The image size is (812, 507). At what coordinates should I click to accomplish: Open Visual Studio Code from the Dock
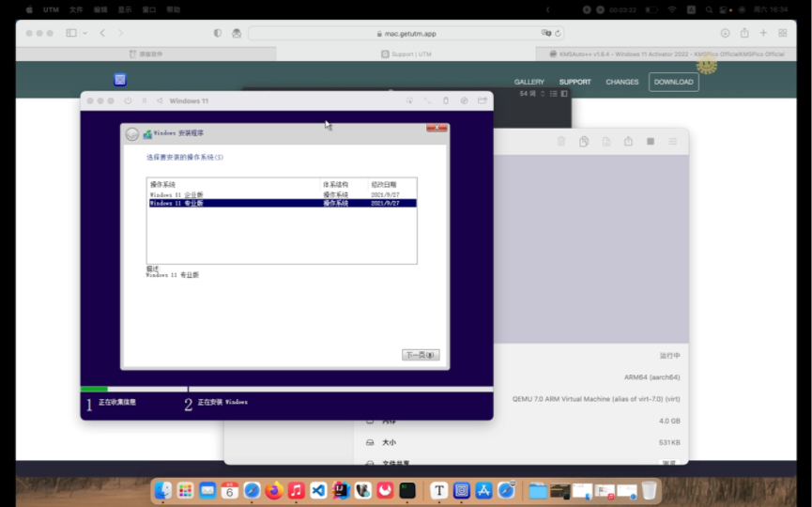point(318,490)
